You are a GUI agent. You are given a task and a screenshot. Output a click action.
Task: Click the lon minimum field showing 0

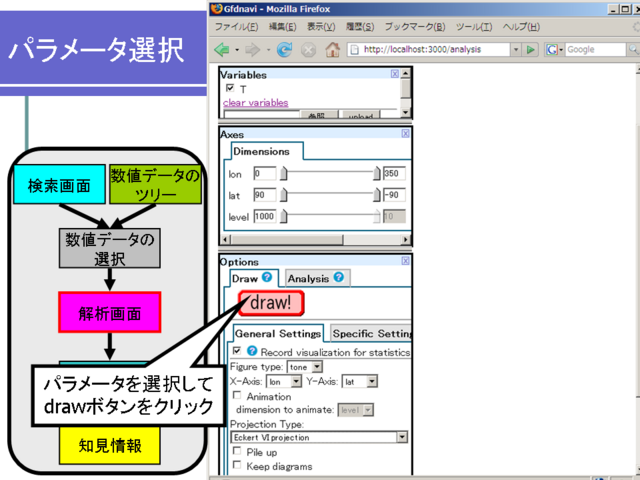tap(264, 173)
